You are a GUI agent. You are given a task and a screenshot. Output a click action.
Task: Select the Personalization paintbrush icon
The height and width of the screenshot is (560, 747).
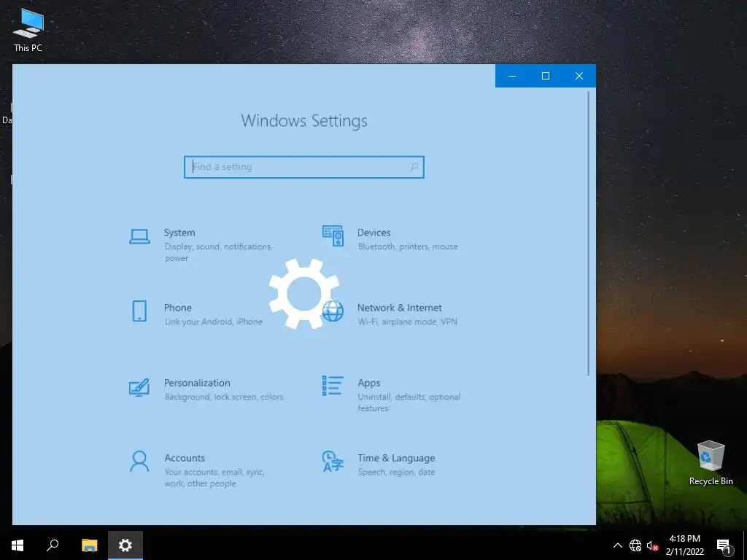139,387
